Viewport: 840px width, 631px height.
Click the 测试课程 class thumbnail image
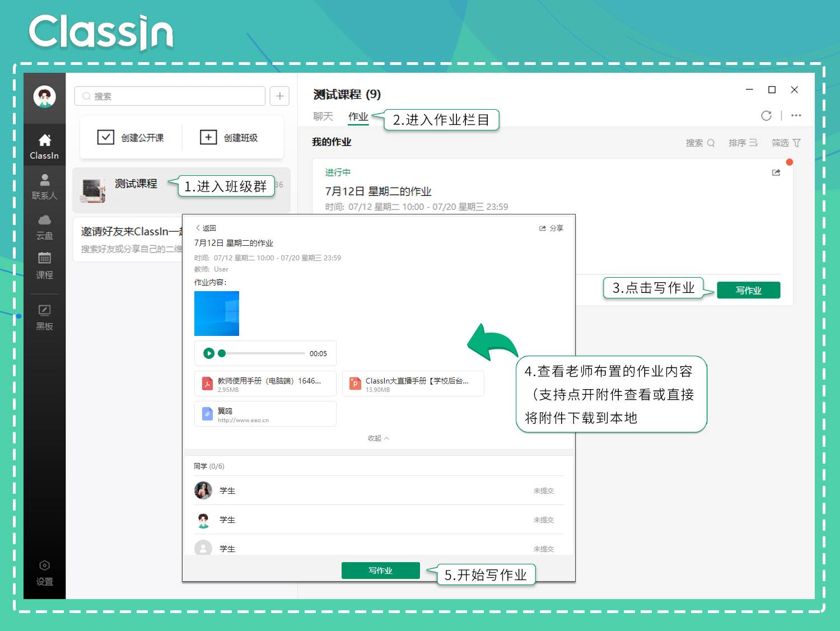[x=94, y=190]
